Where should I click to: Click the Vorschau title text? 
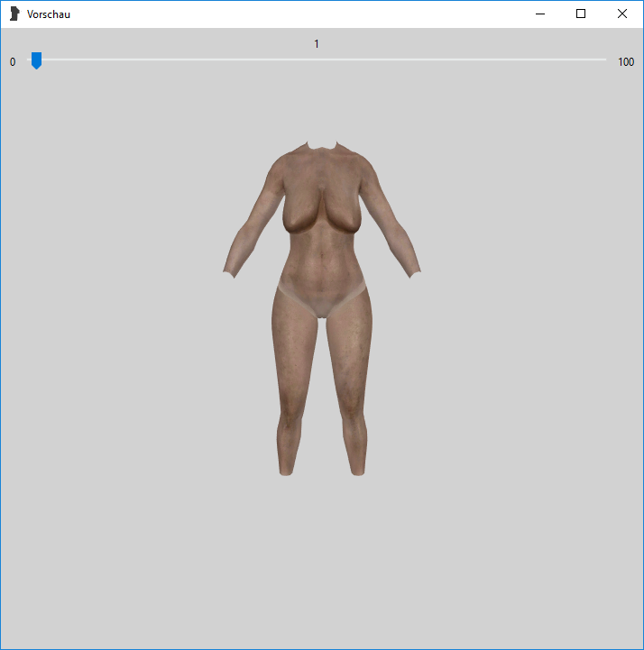49,14
